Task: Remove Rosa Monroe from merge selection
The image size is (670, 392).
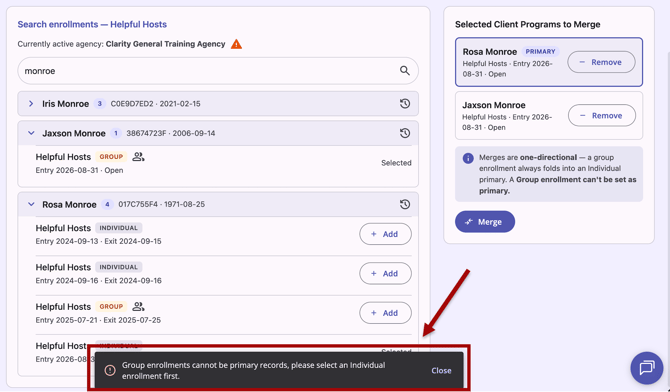Action: (x=601, y=62)
